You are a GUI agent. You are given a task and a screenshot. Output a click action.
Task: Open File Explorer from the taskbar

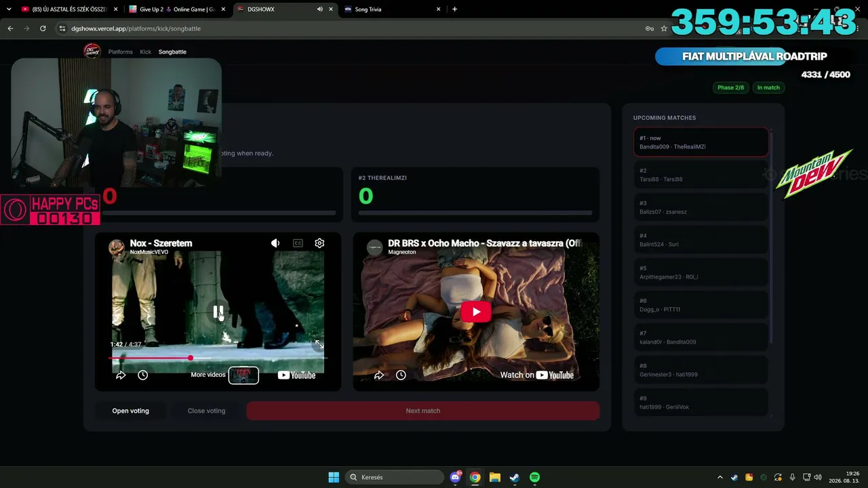(494, 477)
